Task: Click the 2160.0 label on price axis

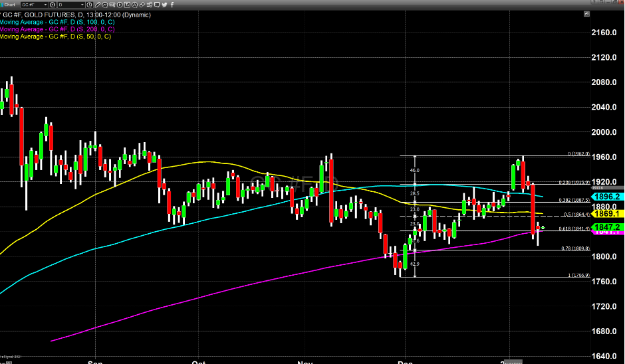Action: click(605, 33)
